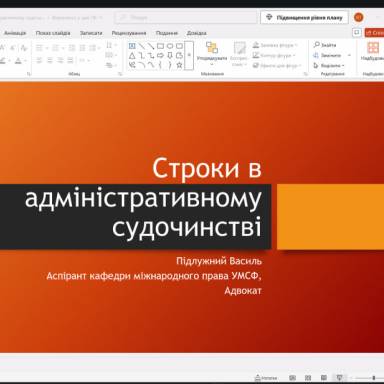384x384 pixels.
Task: Open the Shape Effects dropdown
Action: click(277, 66)
